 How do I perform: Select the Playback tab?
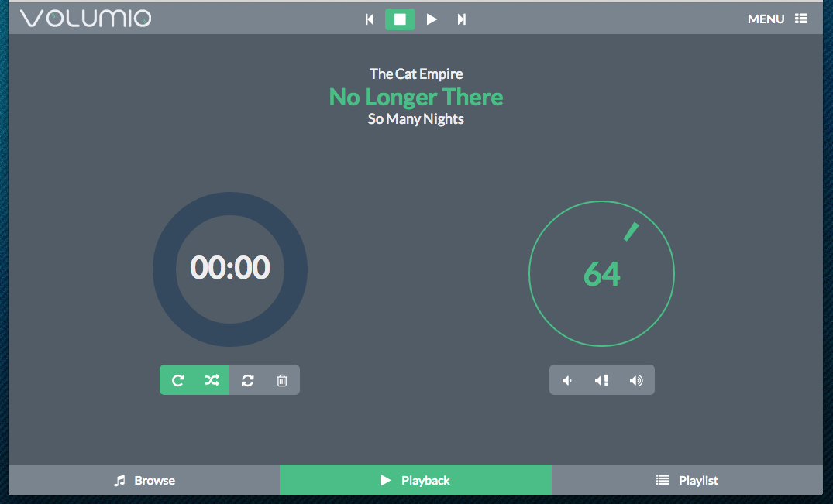415,480
